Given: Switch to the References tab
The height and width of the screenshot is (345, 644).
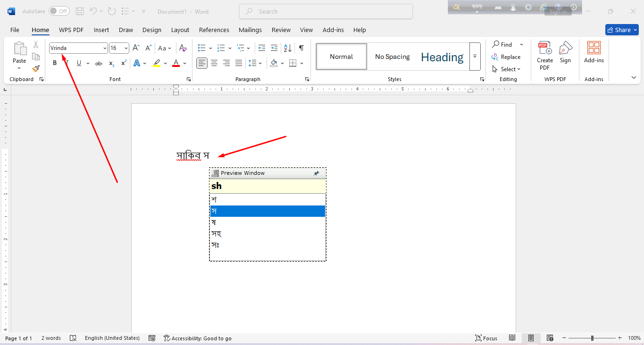Looking at the screenshot, I should click(x=214, y=30).
